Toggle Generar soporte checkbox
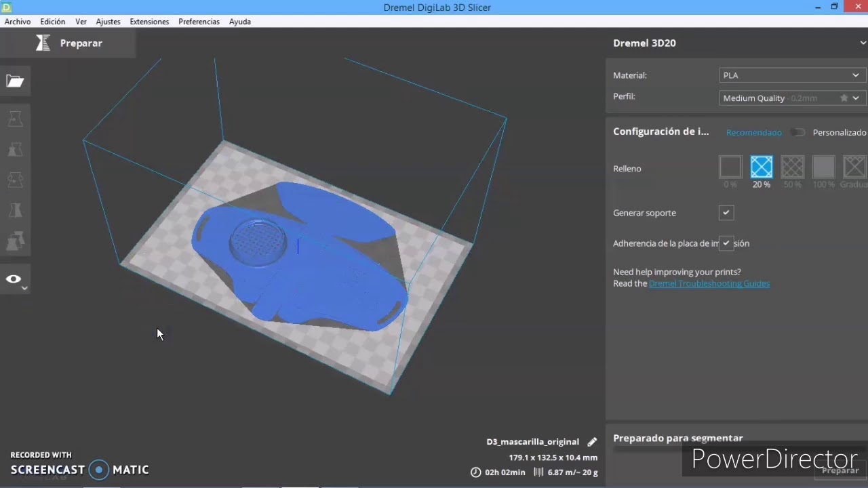Viewport: 868px width, 488px height. click(x=726, y=213)
